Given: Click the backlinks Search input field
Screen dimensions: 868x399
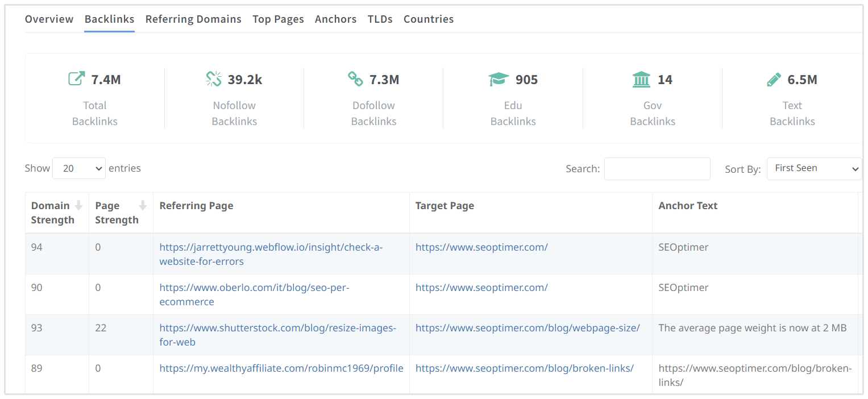Looking at the screenshot, I should click(x=657, y=169).
